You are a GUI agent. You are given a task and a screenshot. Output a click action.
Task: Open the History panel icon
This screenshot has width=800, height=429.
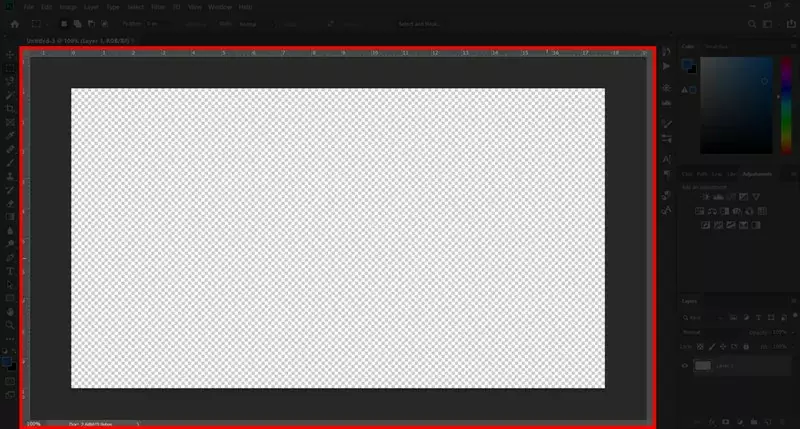[666, 52]
